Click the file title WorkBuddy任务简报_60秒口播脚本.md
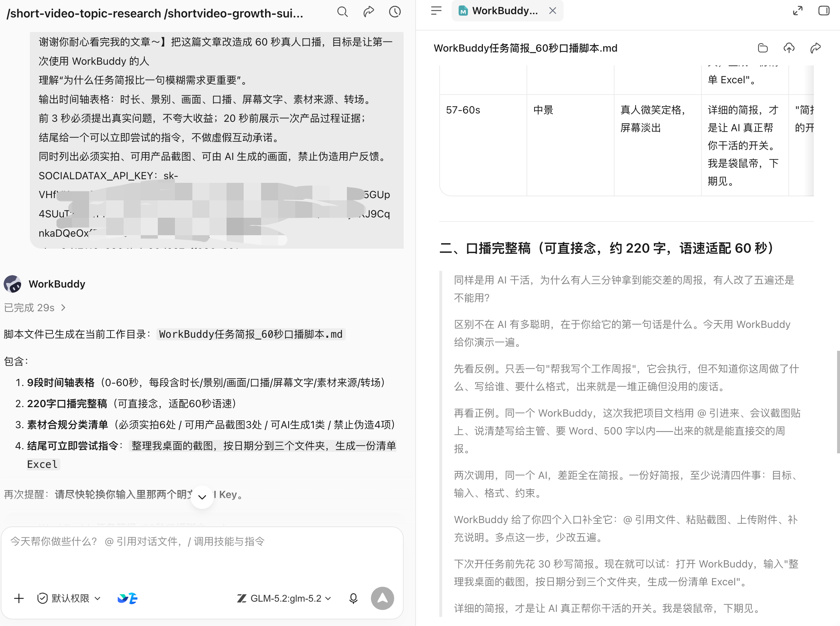 click(525, 48)
